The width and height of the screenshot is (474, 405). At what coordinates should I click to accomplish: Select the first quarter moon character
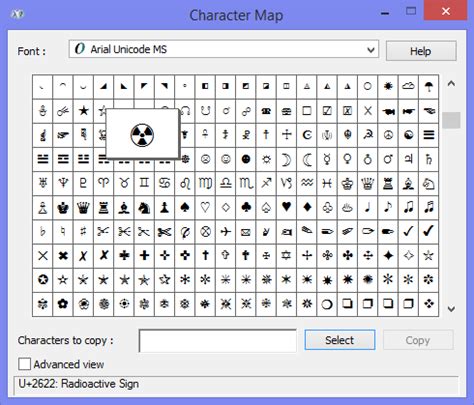tap(286, 159)
